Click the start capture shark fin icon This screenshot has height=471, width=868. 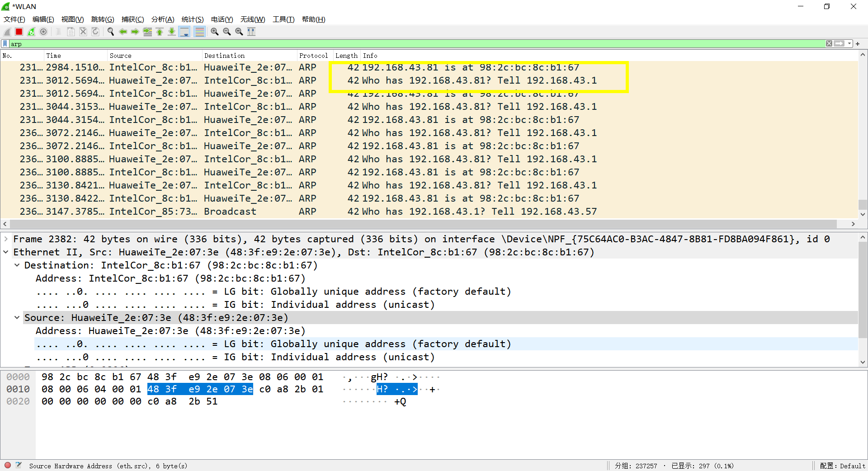(7, 32)
